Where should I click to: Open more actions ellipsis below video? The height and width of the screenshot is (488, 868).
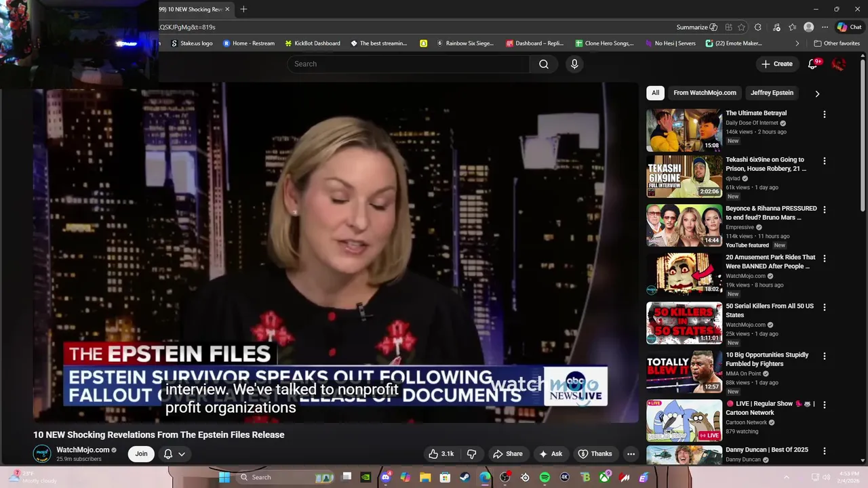tap(631, 454)
